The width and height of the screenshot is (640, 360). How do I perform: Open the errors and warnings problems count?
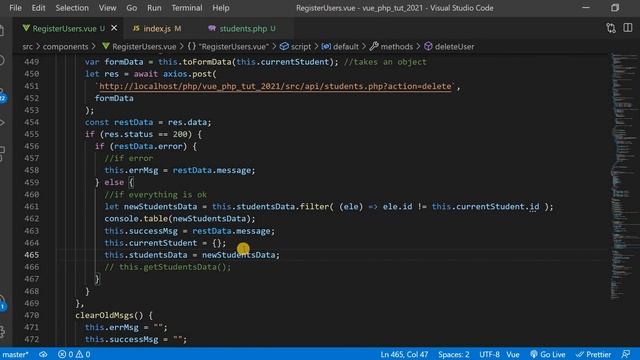(x=74, y=354)
